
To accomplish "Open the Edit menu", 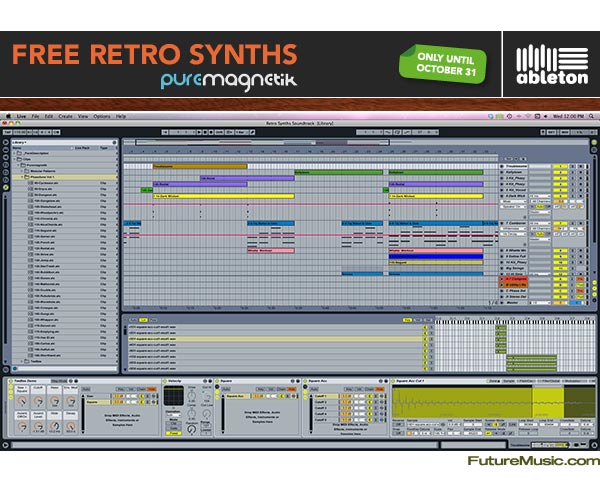I will [49, 116].
